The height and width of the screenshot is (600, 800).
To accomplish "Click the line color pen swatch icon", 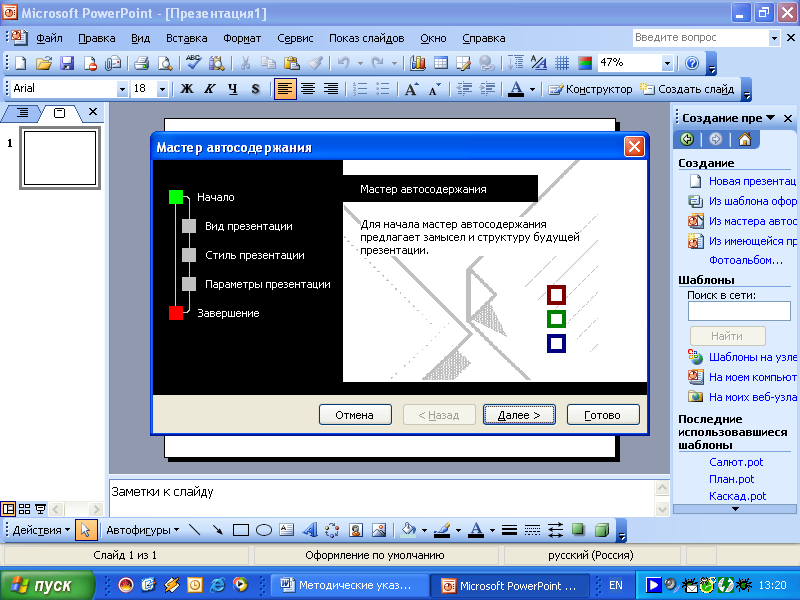I will pyautogui.click(x=442, y=530).
